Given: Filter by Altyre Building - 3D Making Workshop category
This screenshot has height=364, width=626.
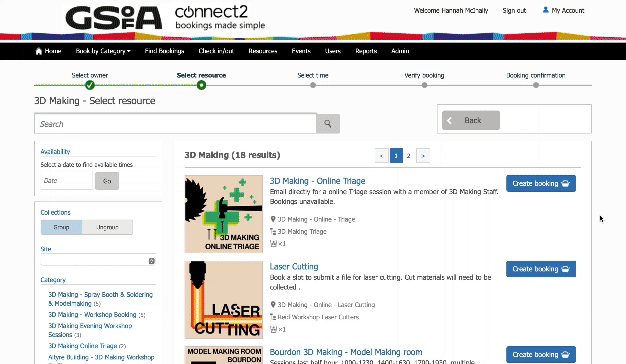Looking at the screenshot, I should point(101,357).
